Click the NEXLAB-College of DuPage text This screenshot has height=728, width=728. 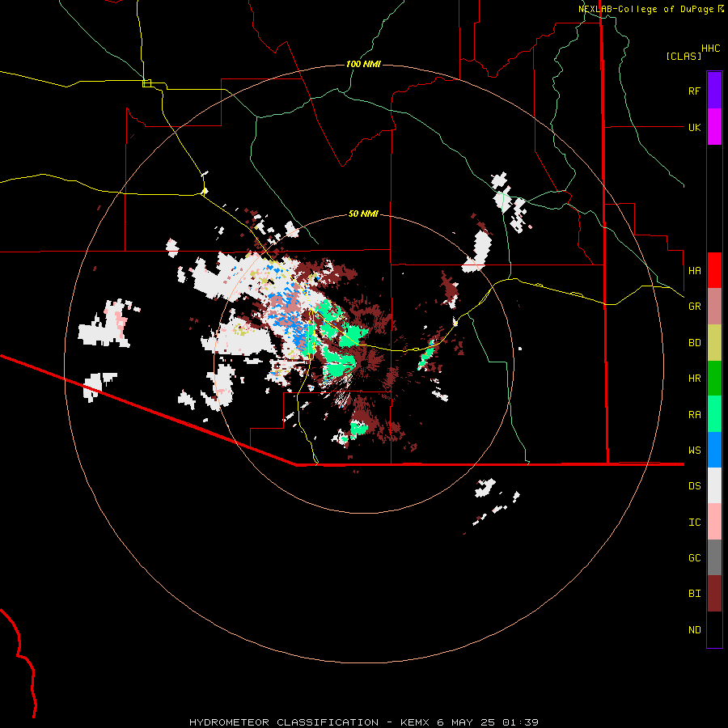(x=647, y=9)
